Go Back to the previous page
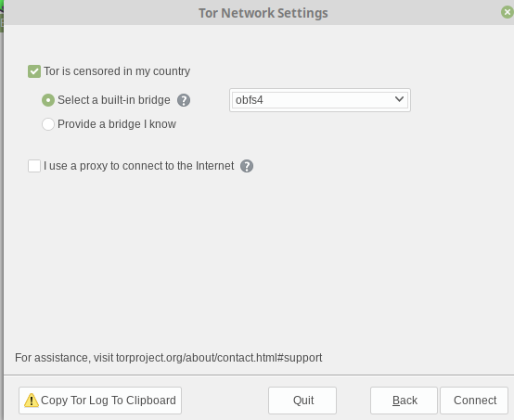Image resolution: width=514 pixels, height=420 pixels. [x=404, y=401]
